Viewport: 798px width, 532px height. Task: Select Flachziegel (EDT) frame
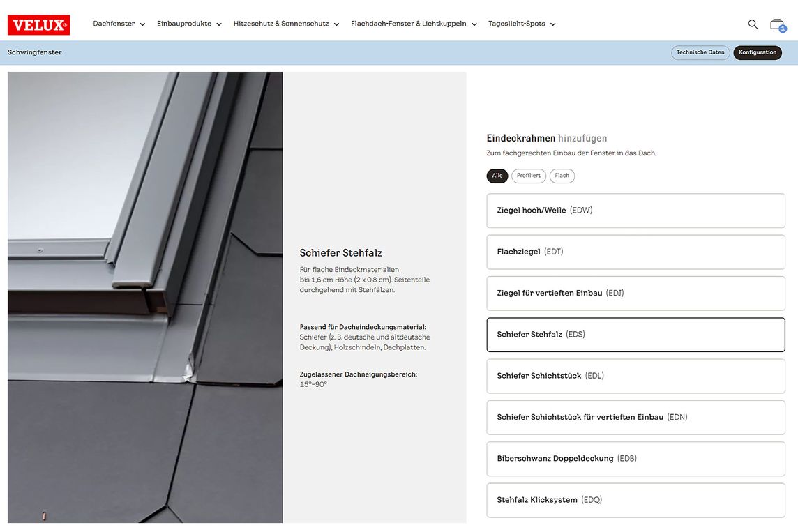(635, 252)
